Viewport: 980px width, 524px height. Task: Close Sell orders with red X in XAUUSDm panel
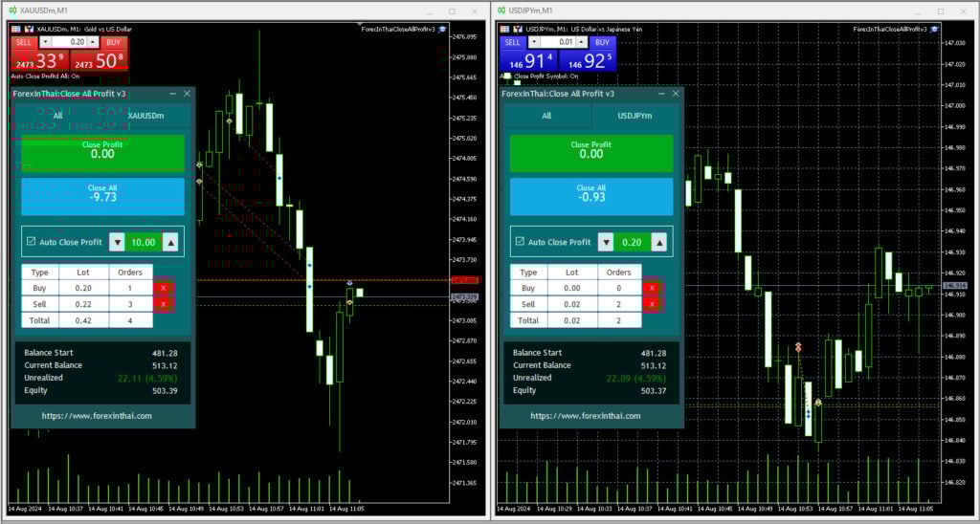tap(163, 304)
